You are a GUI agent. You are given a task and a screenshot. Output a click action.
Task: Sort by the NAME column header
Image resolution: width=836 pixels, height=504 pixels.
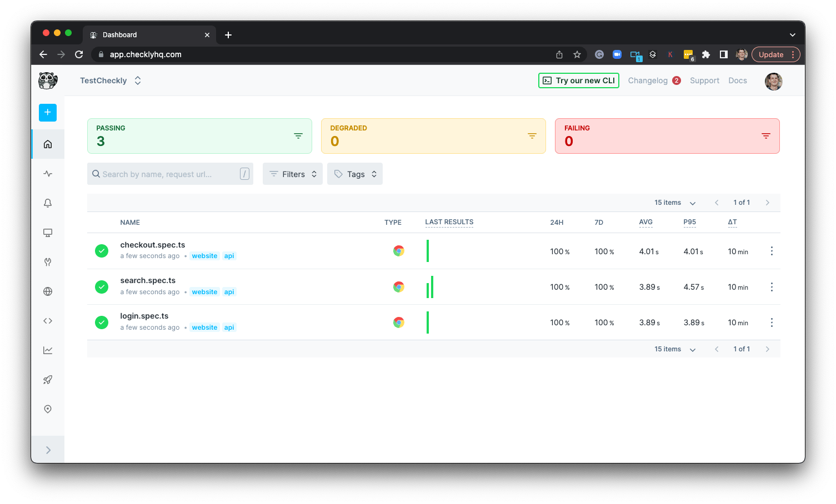(x=130, y=223)
